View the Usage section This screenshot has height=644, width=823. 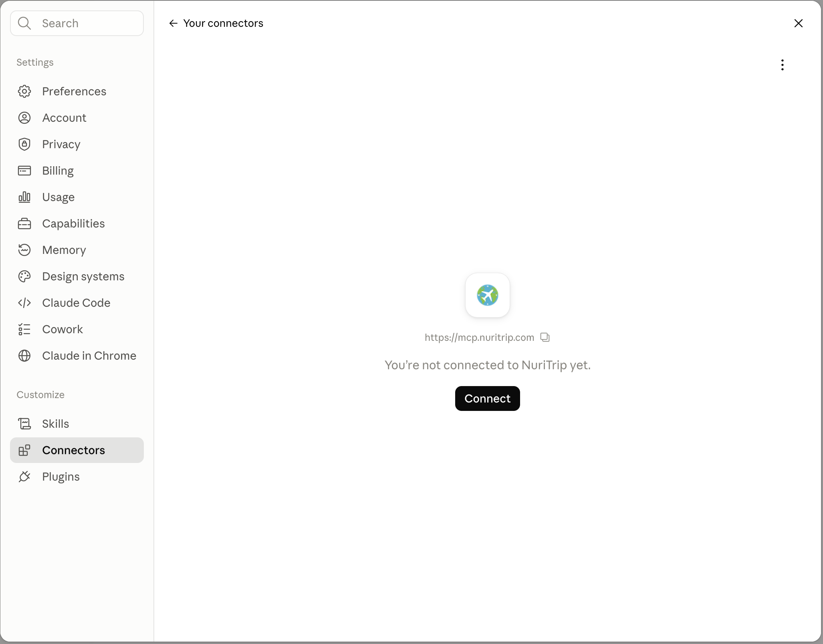(x=77, y=197)
